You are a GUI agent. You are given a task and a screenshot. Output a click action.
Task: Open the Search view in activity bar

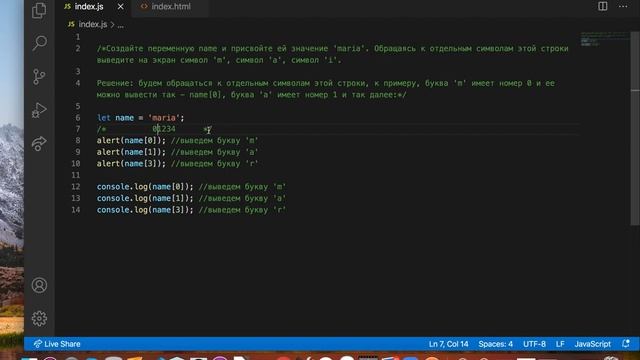click(x=39, y=43)
